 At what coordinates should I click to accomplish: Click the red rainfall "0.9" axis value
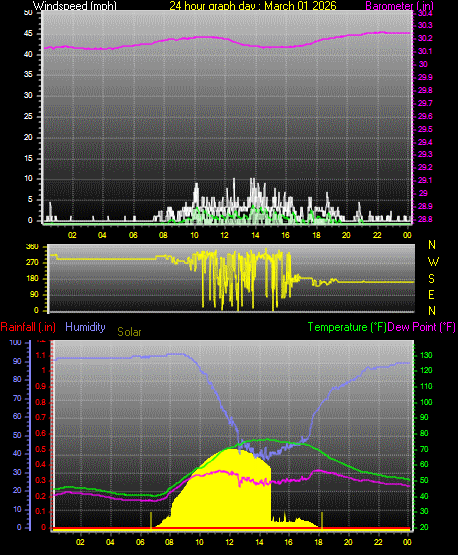tap(41, 386)
